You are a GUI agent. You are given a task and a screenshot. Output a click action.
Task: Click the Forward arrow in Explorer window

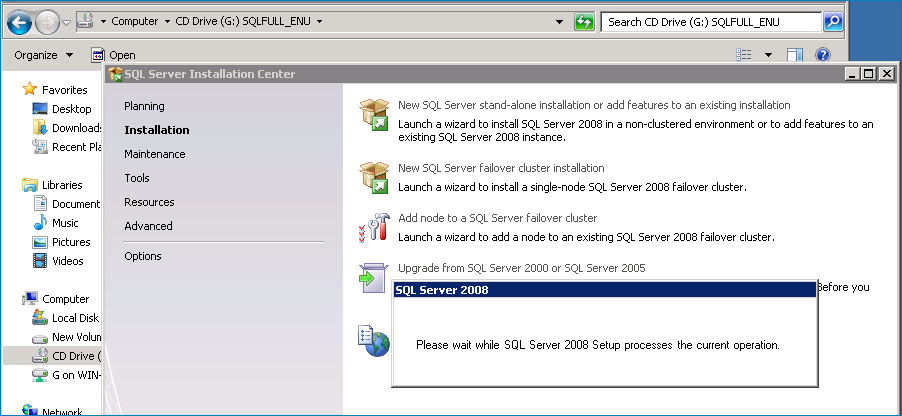click(47, 22)
